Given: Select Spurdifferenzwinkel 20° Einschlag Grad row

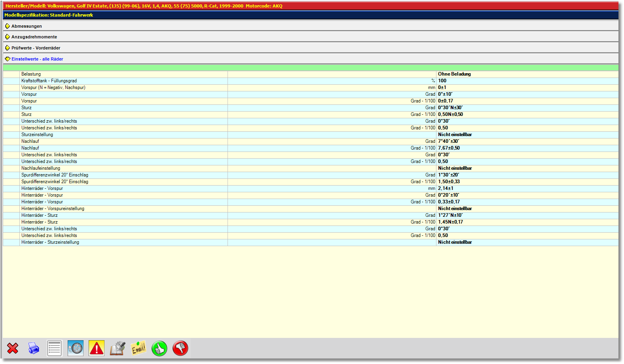Looking at the screenshot, I should pos(311,175).
